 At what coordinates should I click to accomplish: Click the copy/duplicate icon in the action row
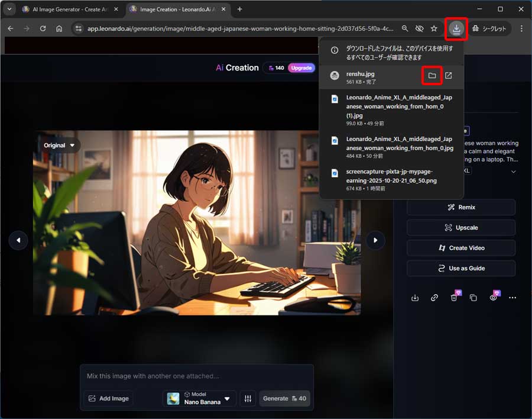click(473, 298)
